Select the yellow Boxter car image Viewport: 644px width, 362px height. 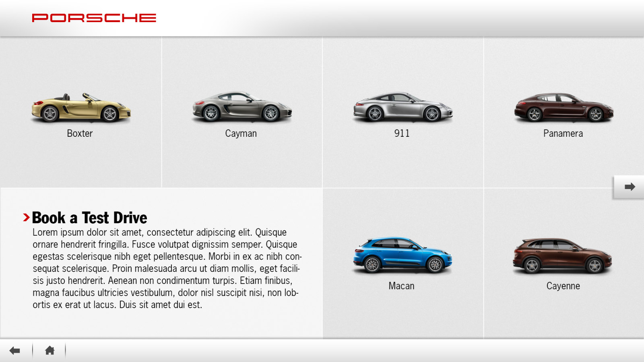coord(81,108)
